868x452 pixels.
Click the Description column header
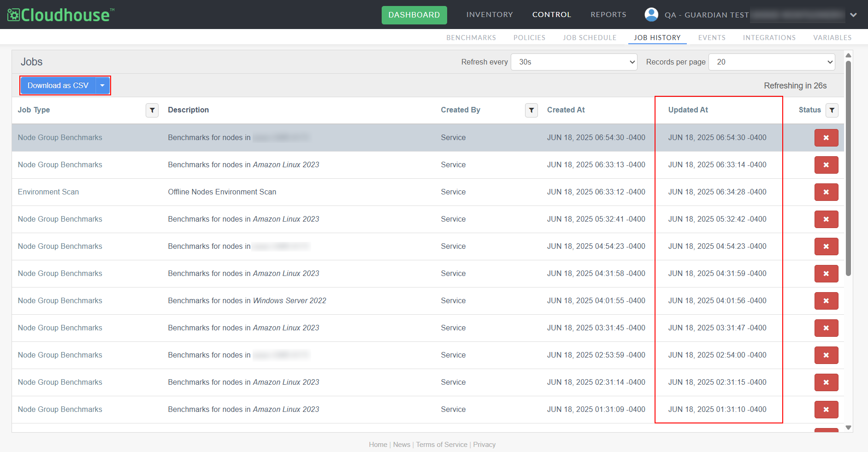[x=188, y=110]
